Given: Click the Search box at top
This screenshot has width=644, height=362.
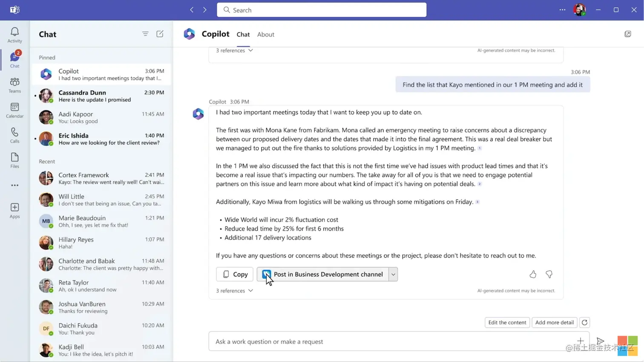Looking at the screenshot, I should [x=322, y=10].
